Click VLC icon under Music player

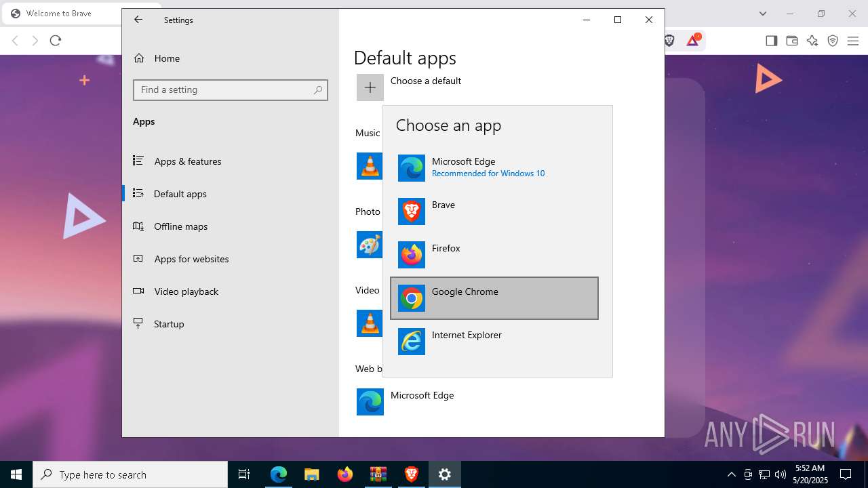click(370, 166)
